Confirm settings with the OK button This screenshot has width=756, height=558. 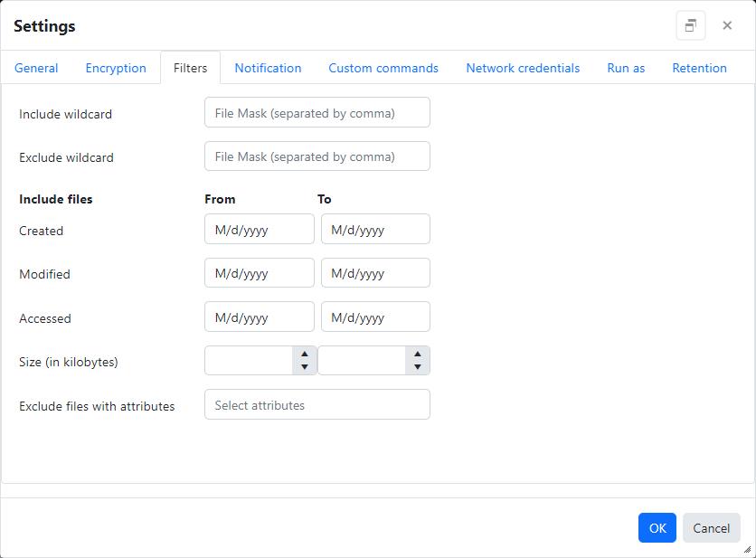657,528
